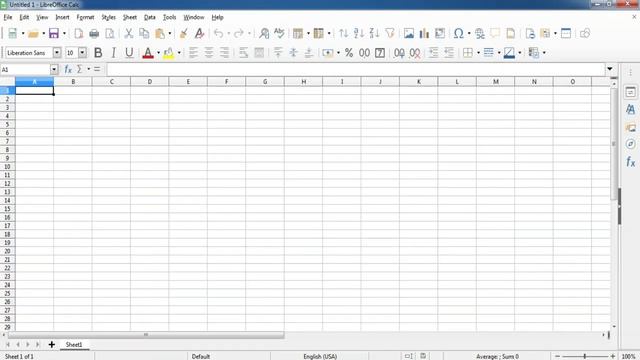Click the formula input line
The width and height of the screenshot is (640, 360).
355,69
